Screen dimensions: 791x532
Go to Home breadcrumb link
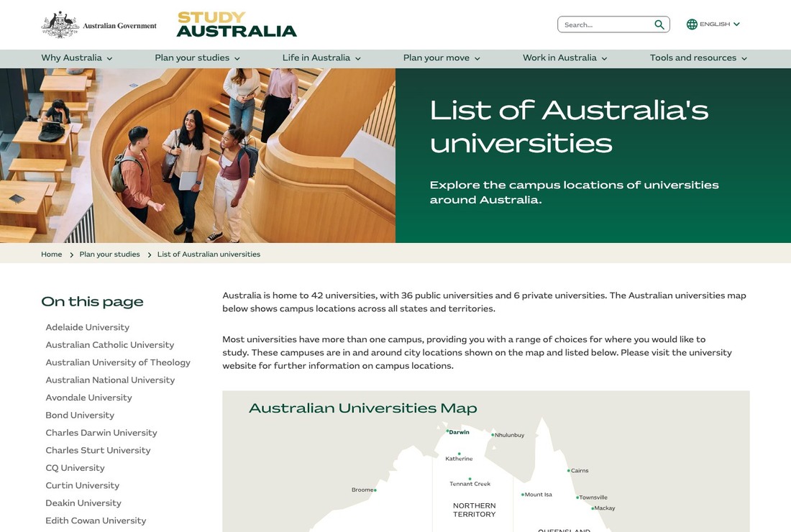tap(52, 254)
